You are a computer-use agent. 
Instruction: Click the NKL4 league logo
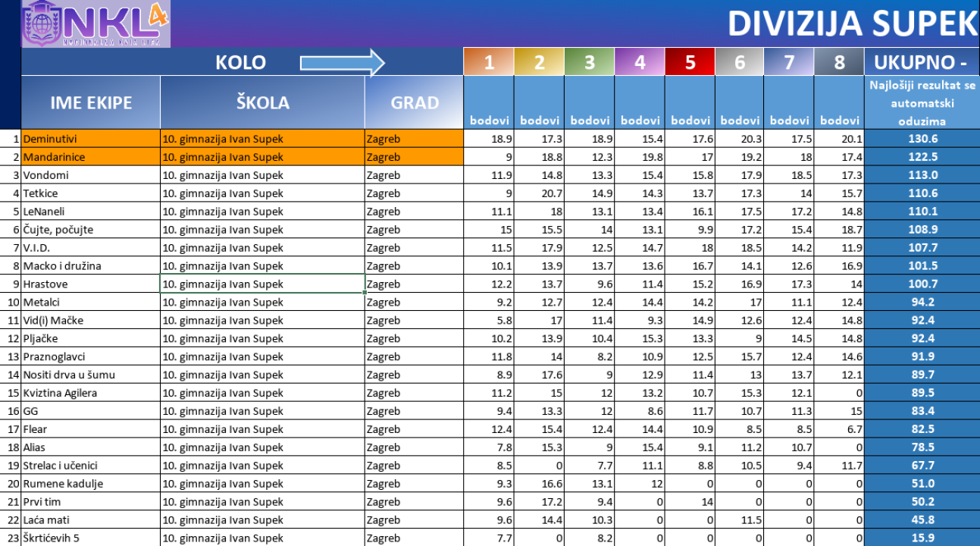[95, 24]
